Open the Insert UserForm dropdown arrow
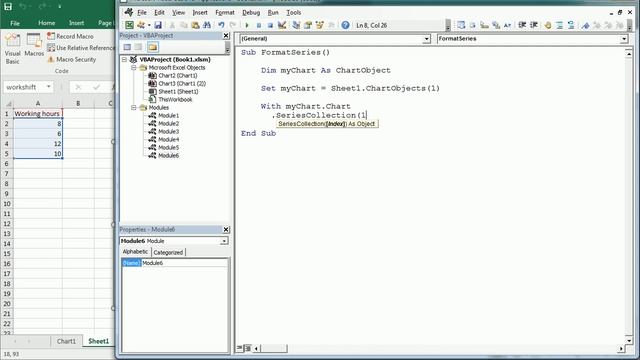The width and height of the screenshot is (640, 360). [149, 25]
